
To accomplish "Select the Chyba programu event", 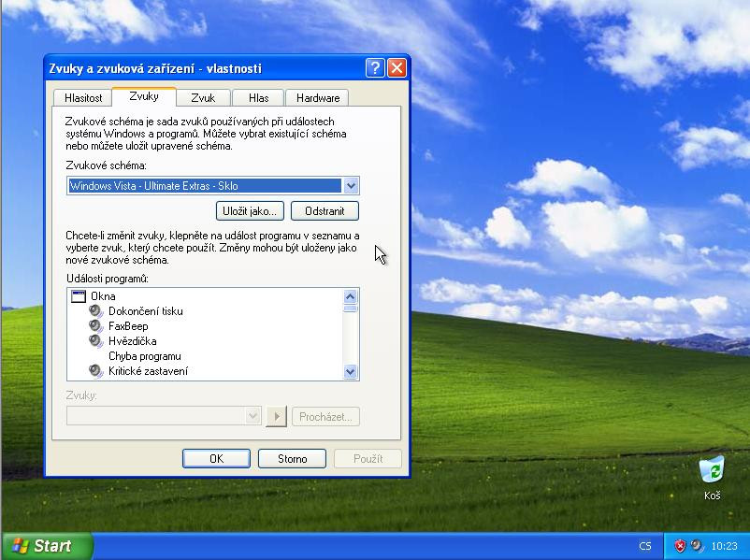I will tap(144, 356).
